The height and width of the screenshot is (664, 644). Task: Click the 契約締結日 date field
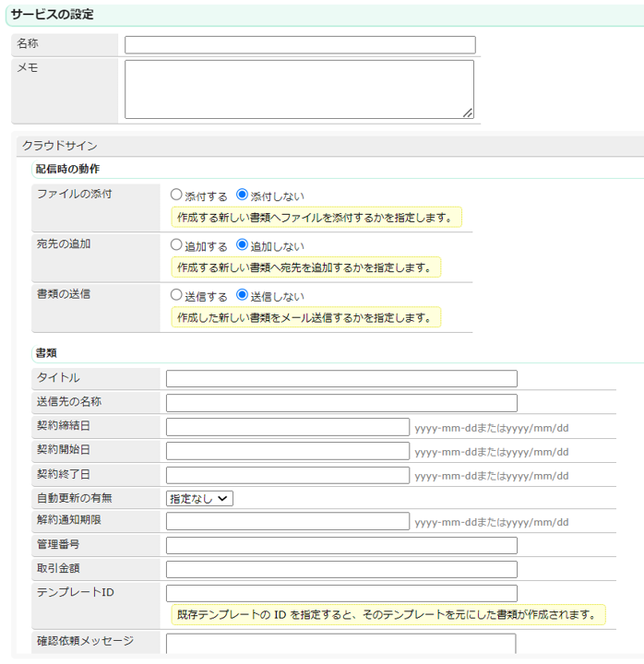coord(287,426)
